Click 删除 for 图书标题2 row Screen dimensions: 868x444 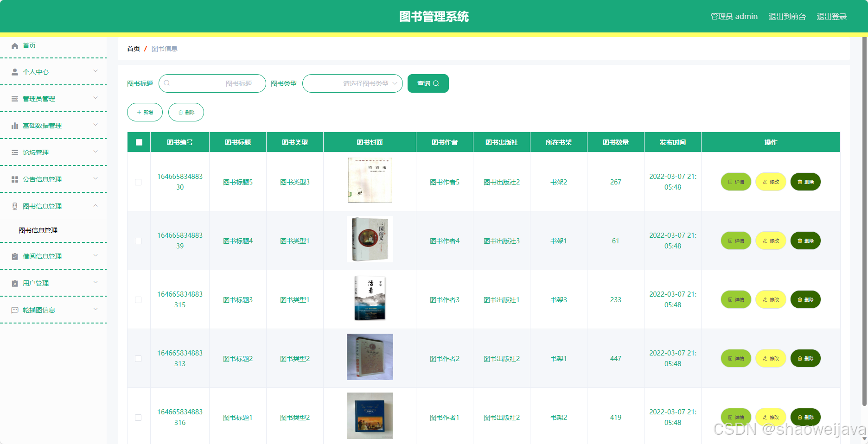coord(805,358)
